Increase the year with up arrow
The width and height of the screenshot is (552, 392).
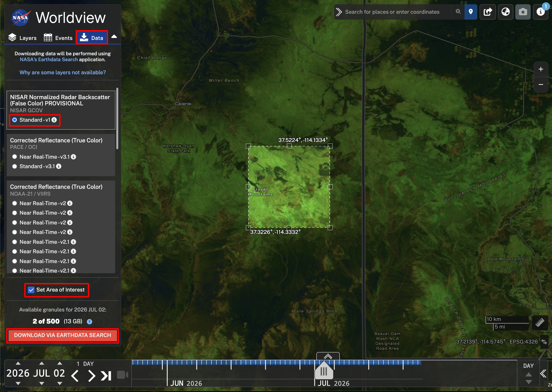point(18,363)
